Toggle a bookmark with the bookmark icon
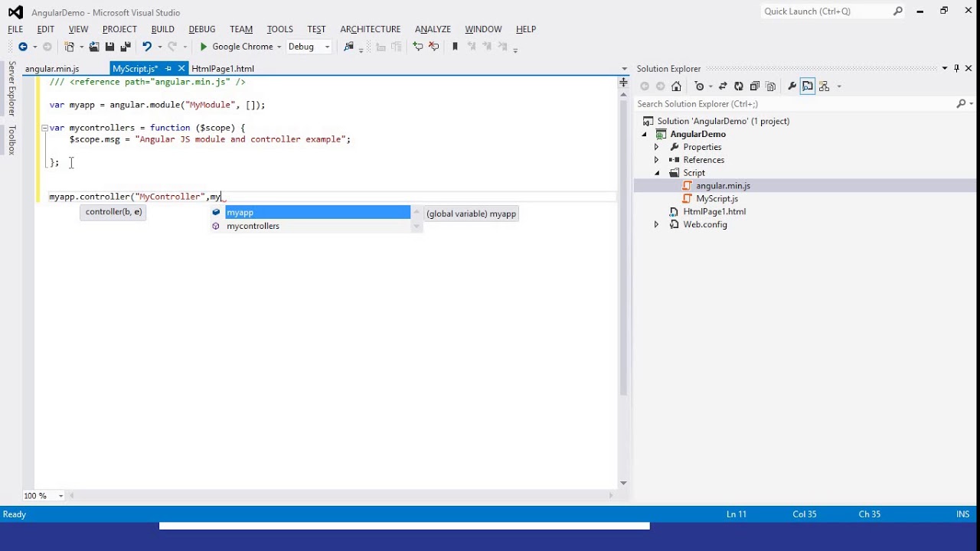The height and width of the screenshot is (551, 980). point(455,47)
